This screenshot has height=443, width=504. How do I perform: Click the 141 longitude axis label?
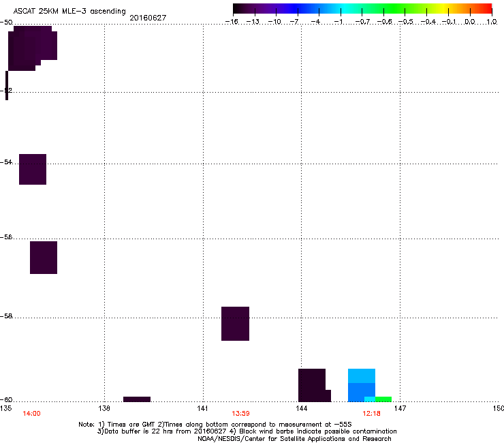click(202, 408)
